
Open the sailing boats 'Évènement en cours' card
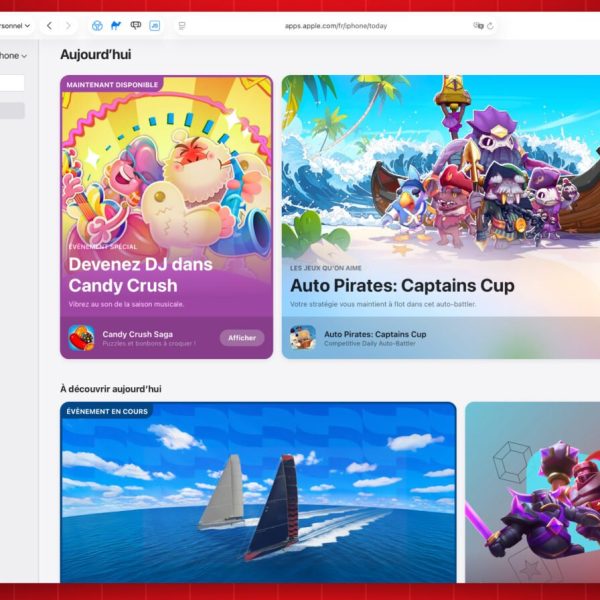coord(258,492)
